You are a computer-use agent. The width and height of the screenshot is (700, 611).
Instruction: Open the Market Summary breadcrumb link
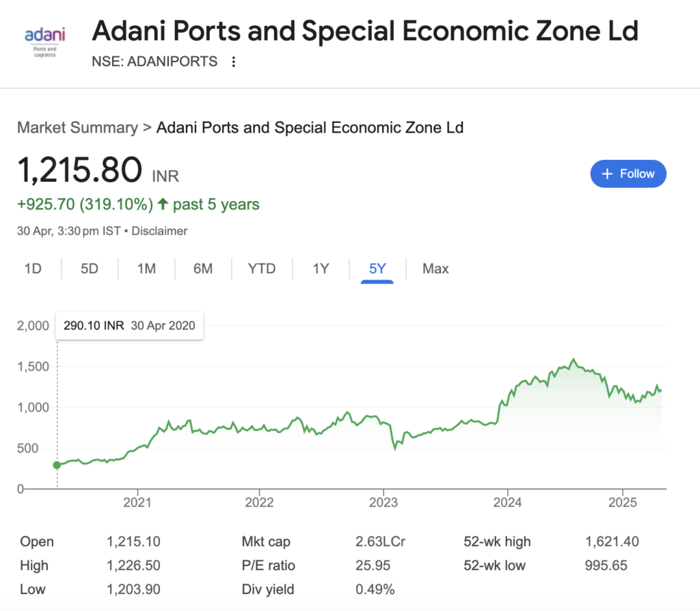pyautogui.click(x=78, y=128)
